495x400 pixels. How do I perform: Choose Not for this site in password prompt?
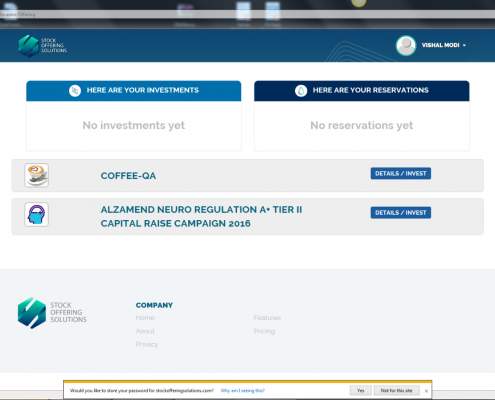pyautogui.click(x=396, y=390)
